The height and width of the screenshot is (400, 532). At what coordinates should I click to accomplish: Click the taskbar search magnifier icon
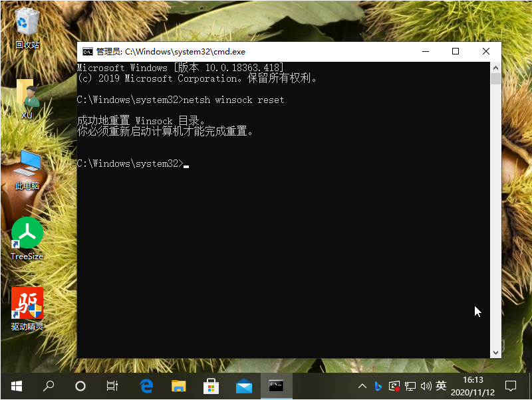pos(49,385)
